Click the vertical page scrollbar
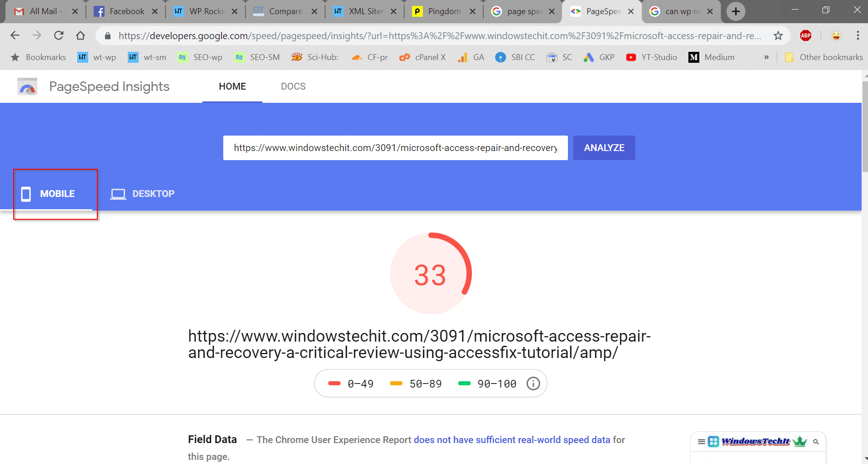This screenshot has height=464, width=868. (x=864, y=127)
